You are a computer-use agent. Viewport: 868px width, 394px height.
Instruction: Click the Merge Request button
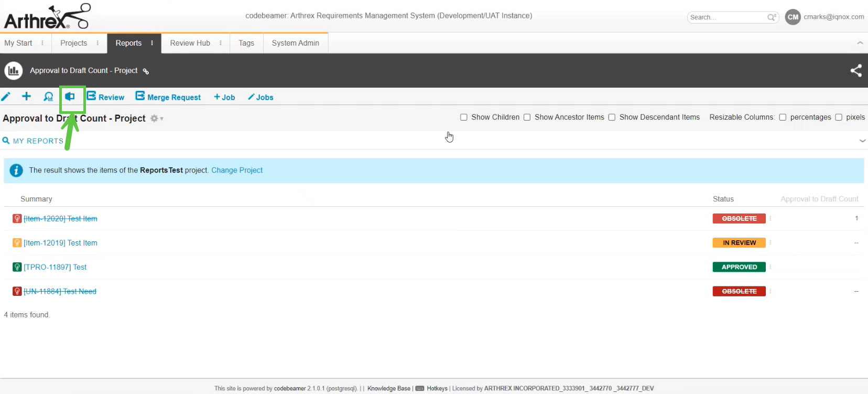point(168,97)
